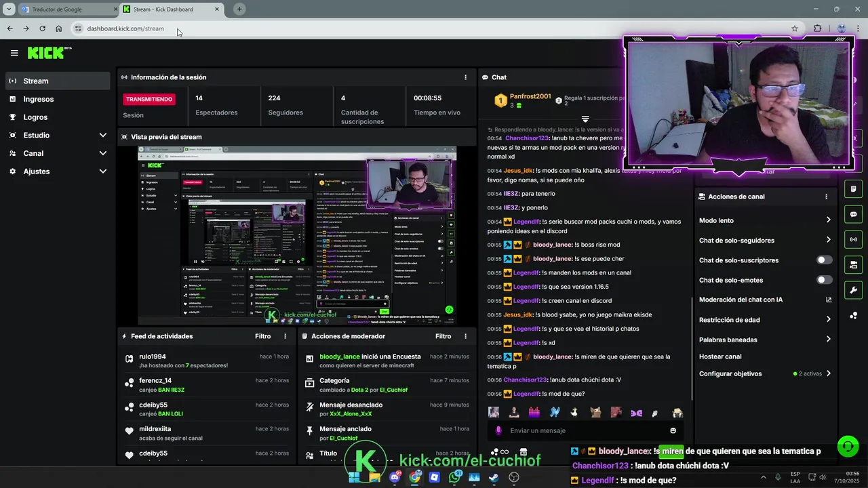Click the three-dots cluster icon in right rail
868x488 pixels.
[853, 316]
